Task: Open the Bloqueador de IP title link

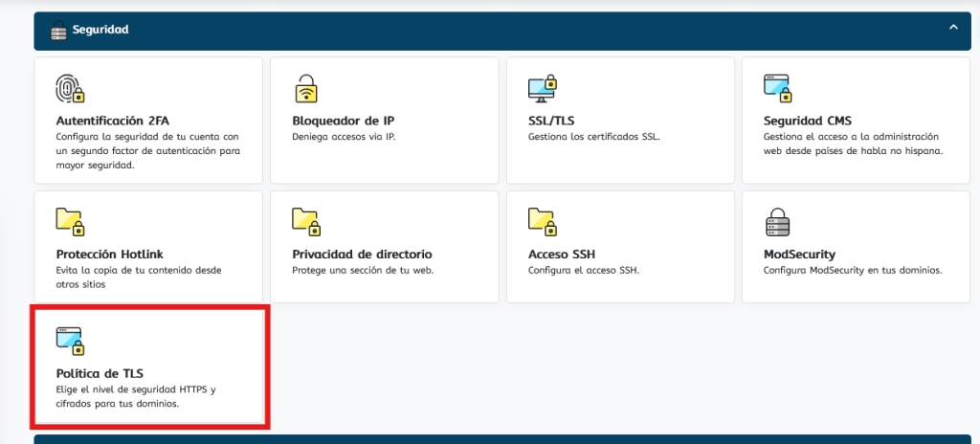Action: click(343, 121)
